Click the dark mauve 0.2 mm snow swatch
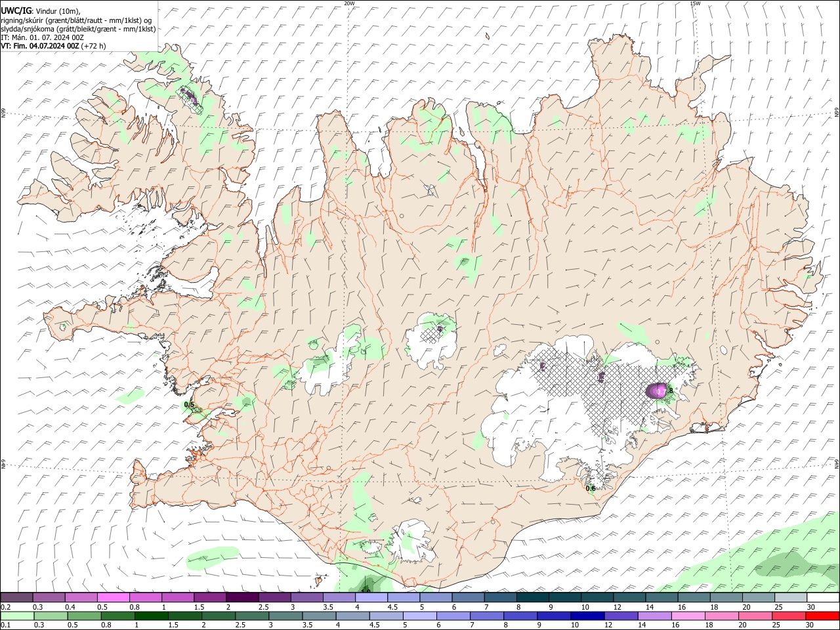 pyautogui.click(x=16, y=598)
